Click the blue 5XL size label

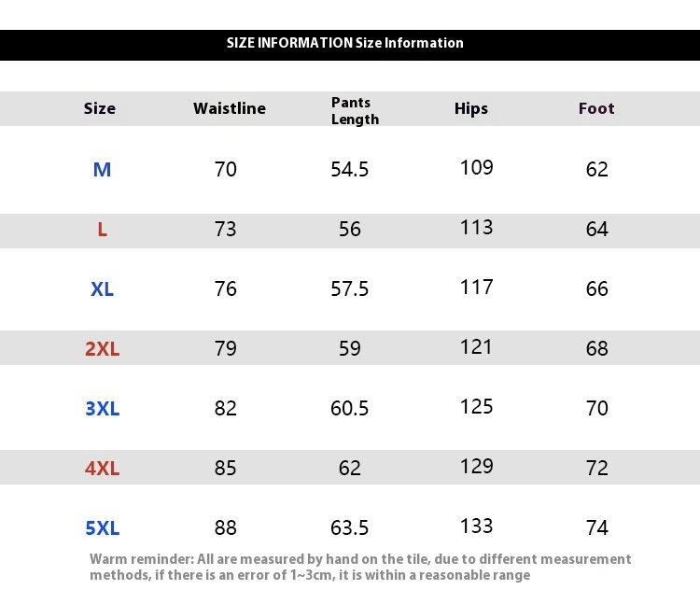[102, 527]
